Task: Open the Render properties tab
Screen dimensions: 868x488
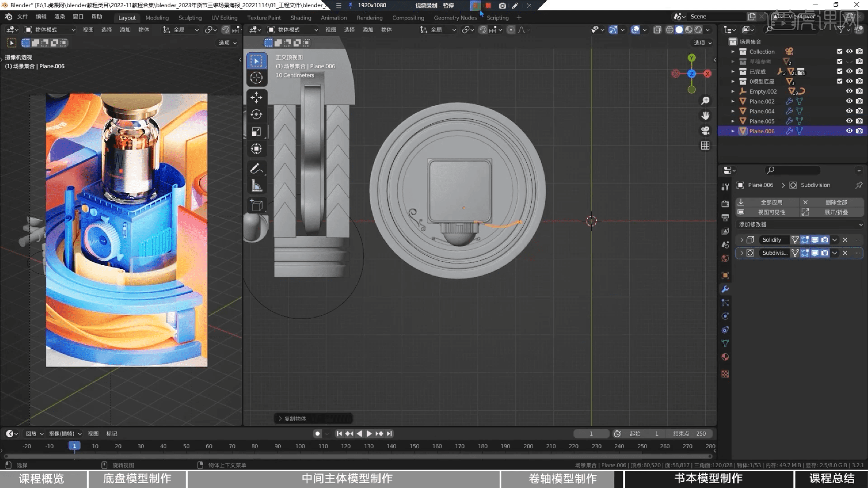Action: 725,204
